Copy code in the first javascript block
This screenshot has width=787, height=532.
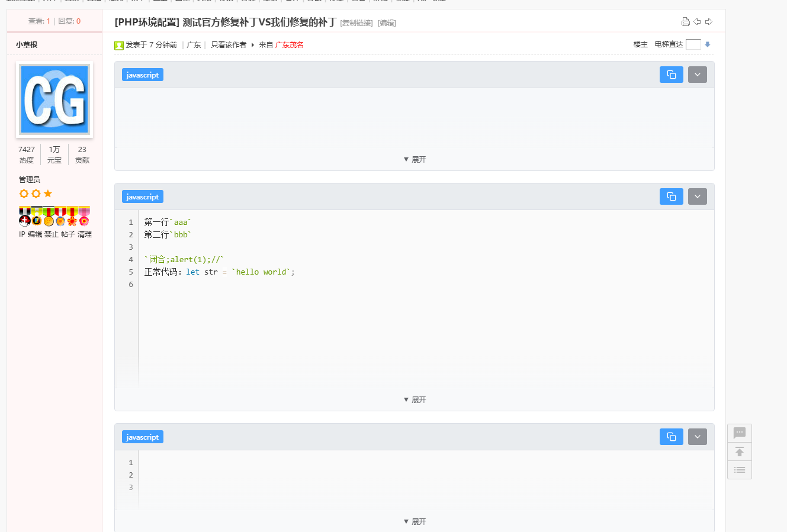672,75
